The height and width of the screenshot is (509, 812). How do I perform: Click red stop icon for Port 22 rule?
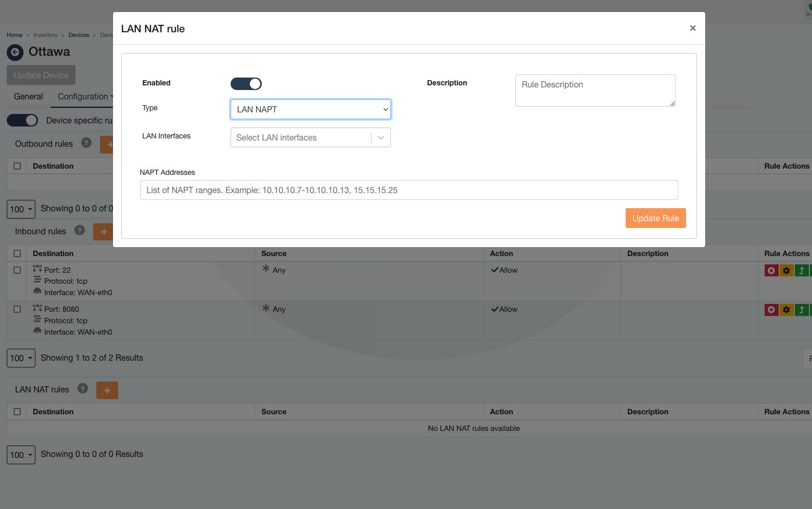click(771, 270)
